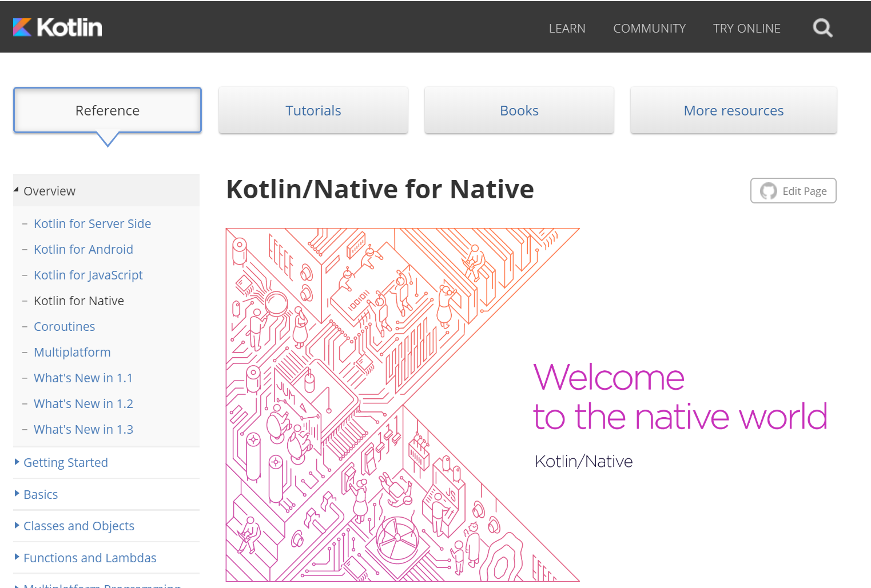Open Kotlin for Server Side link

click(92, 223)
